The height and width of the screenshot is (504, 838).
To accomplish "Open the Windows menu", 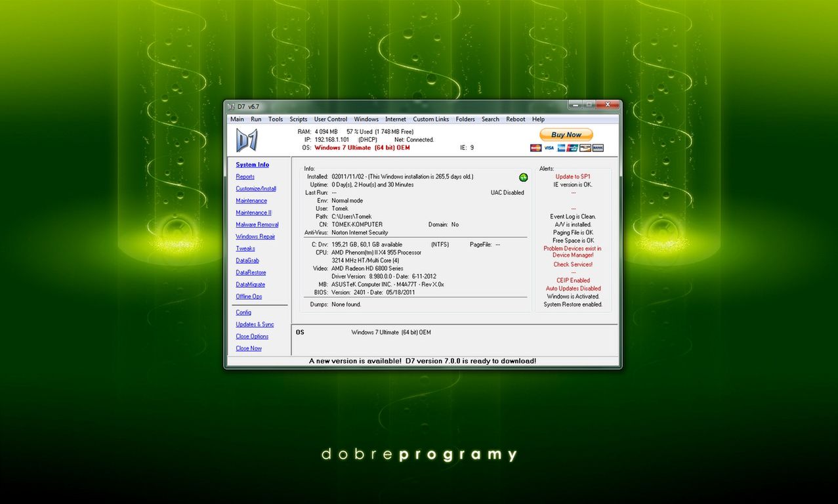I will [x=366, y=119].
